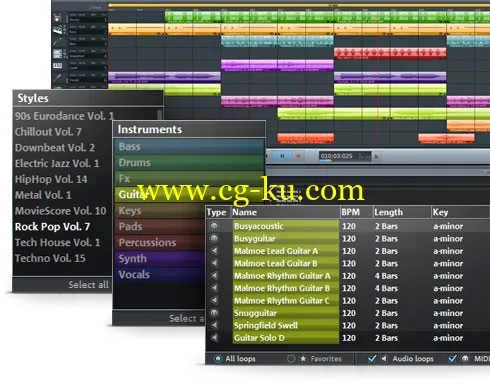
Task: Click the 4 Bars length of Rhythm Guitar B
Action: [386, 288]
